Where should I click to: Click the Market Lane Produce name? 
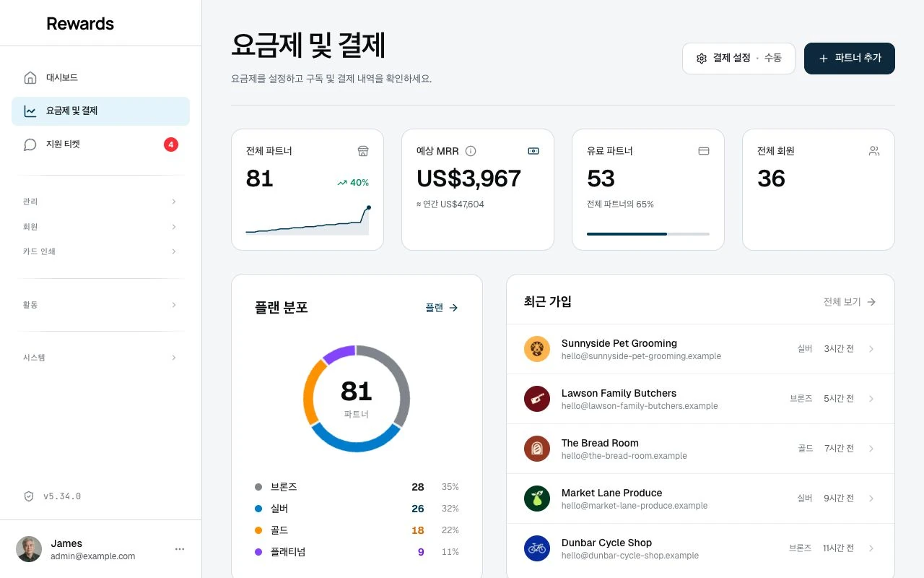pos(612,493)
